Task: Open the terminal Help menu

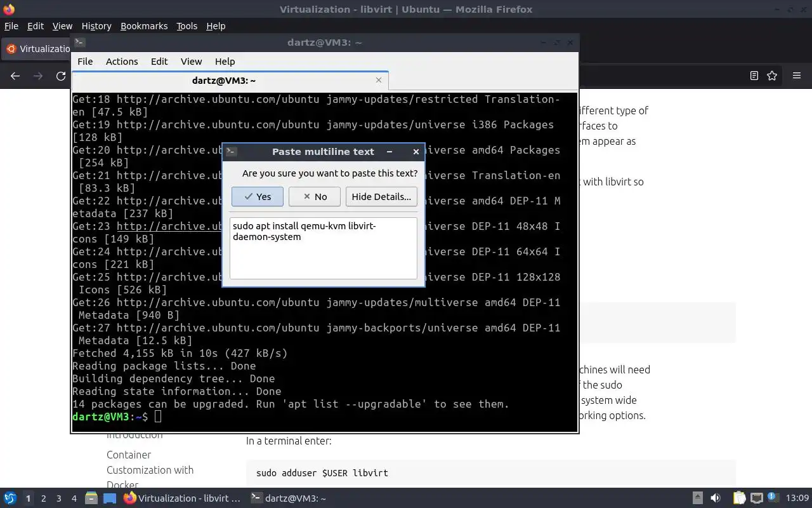Action: point(225,62)
